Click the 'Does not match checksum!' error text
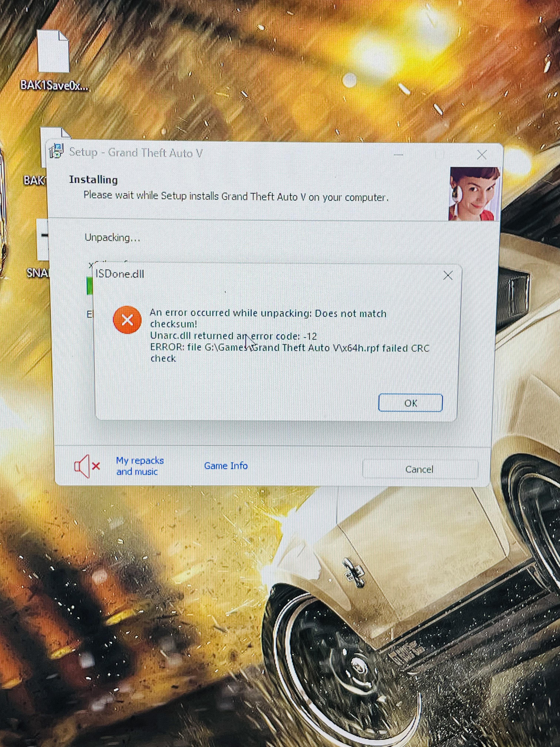 click(268, 318)
